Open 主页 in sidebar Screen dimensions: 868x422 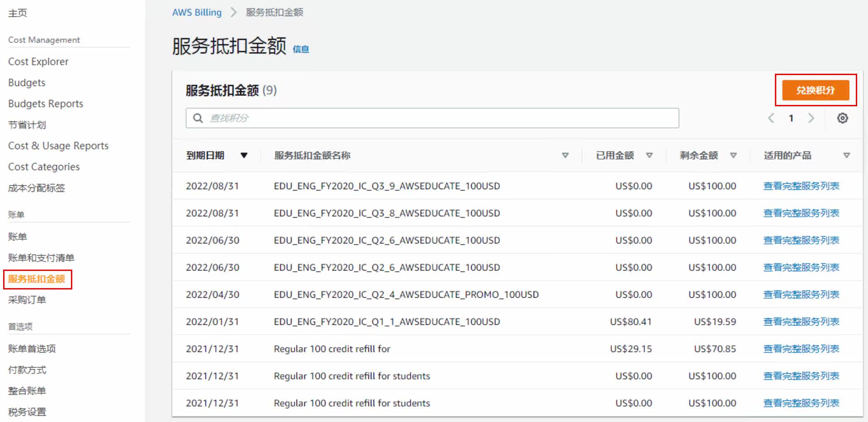[x=18, y=13]
